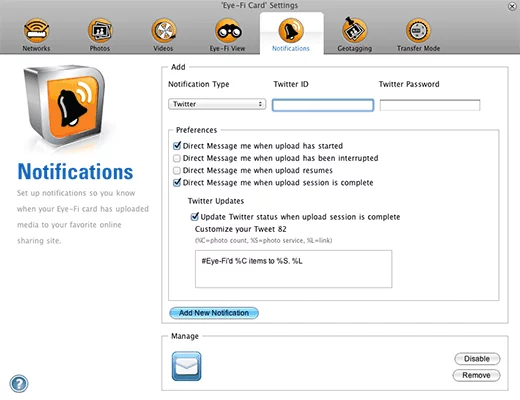Click the large Notifications heading
The height and width of the screenshot is (400, 520).
pyautogui.click(x=75, y=172)
